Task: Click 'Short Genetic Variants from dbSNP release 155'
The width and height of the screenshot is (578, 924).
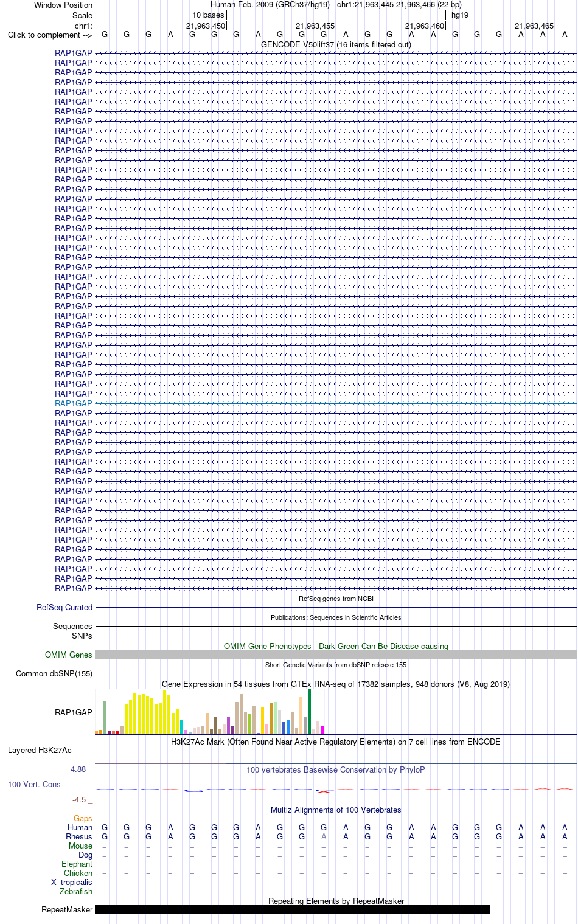Action: pos(336,665)
